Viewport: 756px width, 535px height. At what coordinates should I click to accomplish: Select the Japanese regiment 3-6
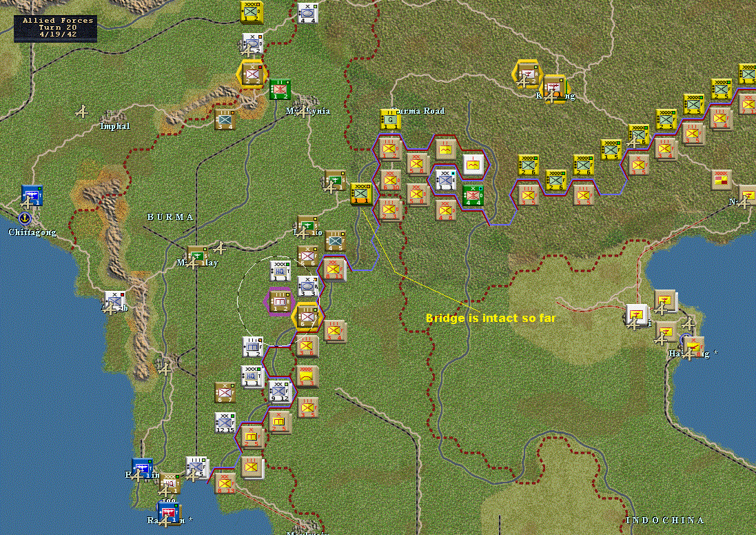[x=307, y=345]
